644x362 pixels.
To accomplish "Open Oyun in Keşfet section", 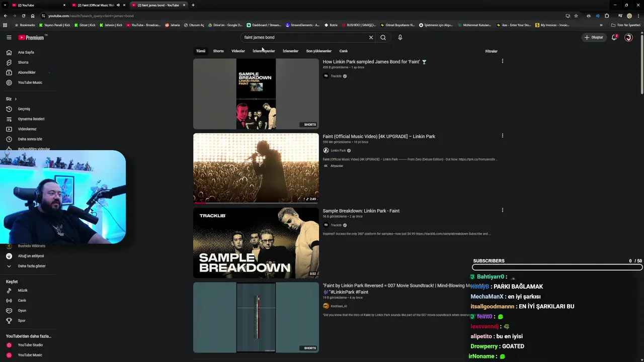I will point(22,311).
